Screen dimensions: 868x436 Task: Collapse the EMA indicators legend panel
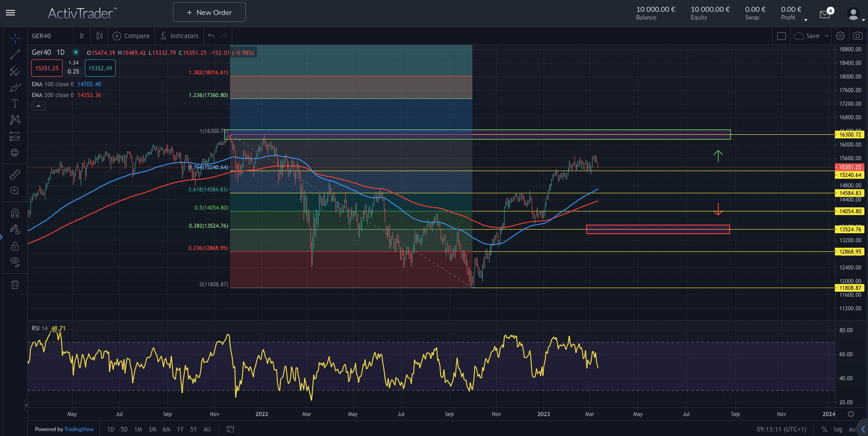[38, 106]
